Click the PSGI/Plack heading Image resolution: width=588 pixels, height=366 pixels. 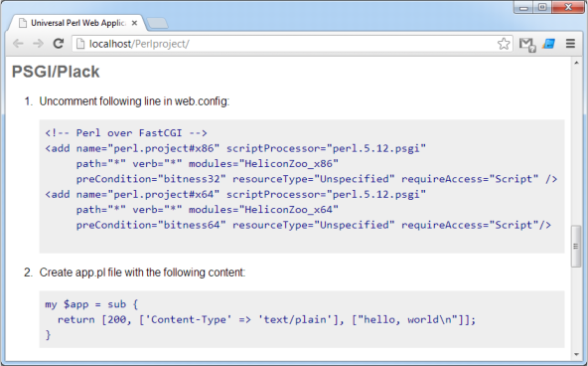point(56,72)
